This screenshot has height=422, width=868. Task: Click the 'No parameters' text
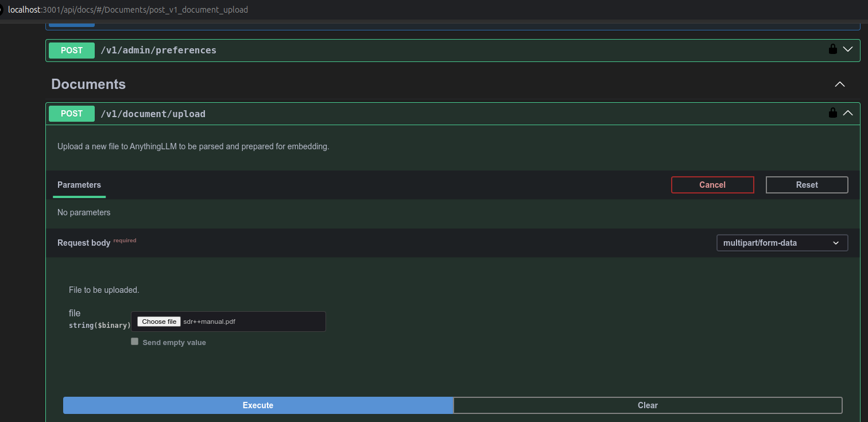(84, 212)
